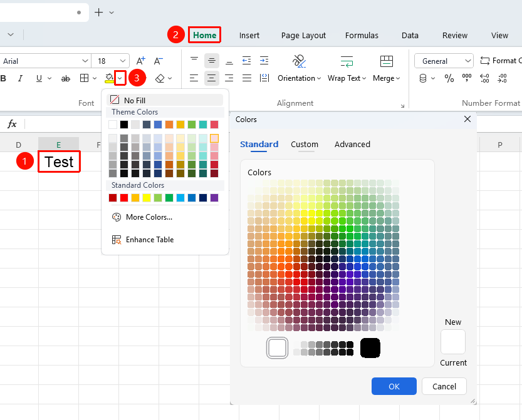Click Cancel in the Colors dialog

pos(444,386)
